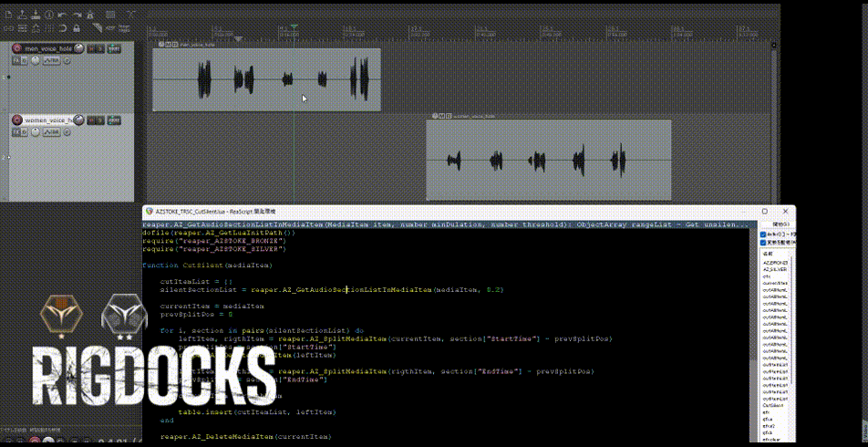
Task: Open project settings info icon
Action: click(49, 15)
